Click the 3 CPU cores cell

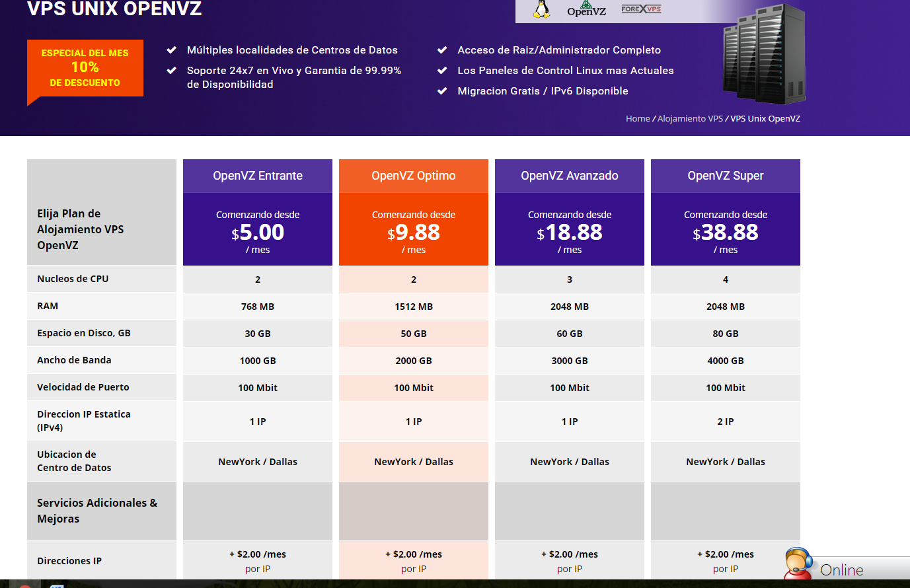coord(570,279)
